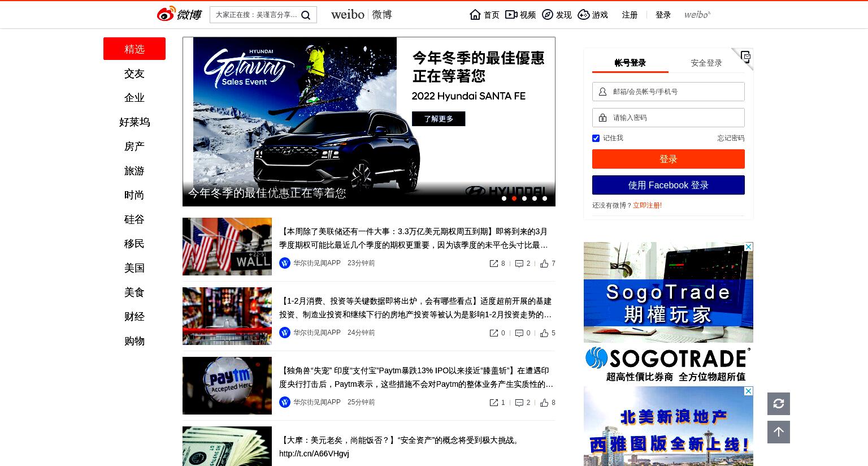
Task: Click 了解更多 button in Hyundai ad
Action: [x=439, y=119]
